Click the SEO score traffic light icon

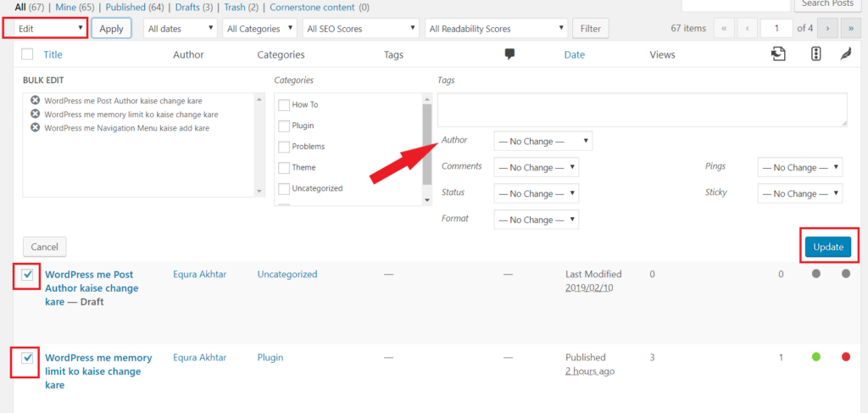pyautogui.click(x=815, y=54)
